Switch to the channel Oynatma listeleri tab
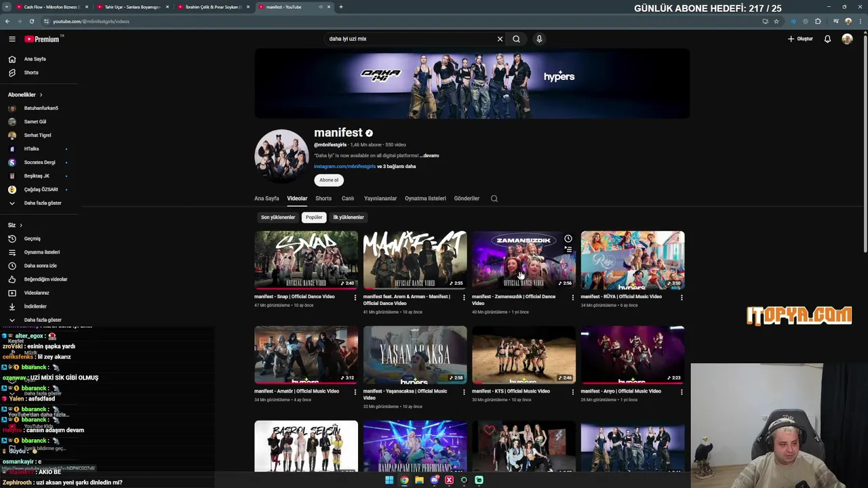 (425, 199)
